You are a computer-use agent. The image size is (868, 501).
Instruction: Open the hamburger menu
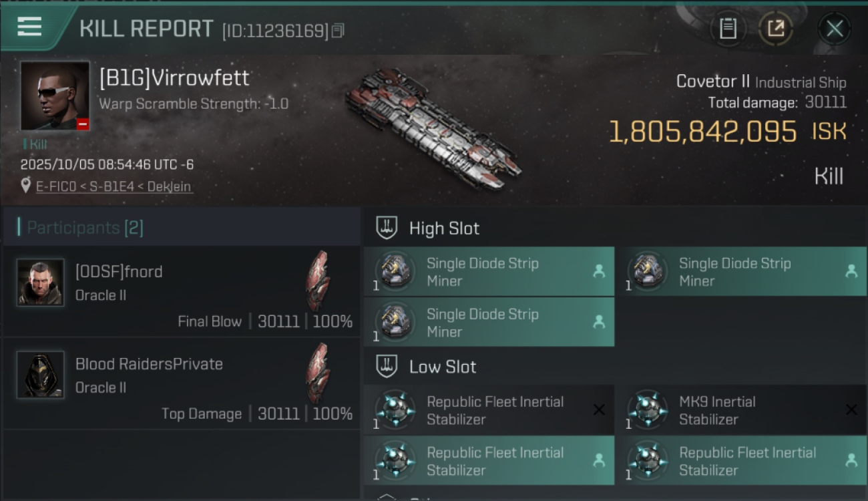point(29,27)
